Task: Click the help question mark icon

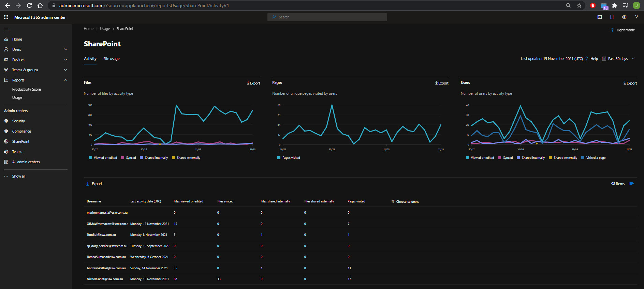Action: point(636,17)
